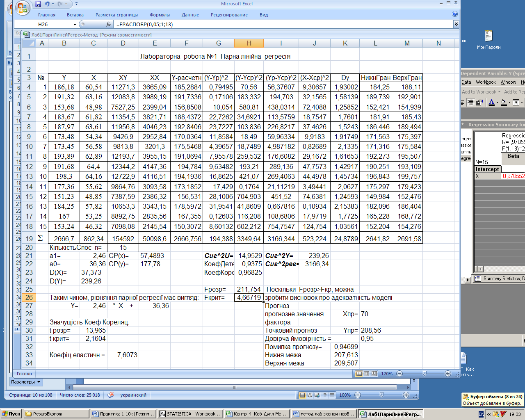Screen dimensions: 525x420
Task: Click украинский language in Word status bar
Action: (x=133, y=395)
